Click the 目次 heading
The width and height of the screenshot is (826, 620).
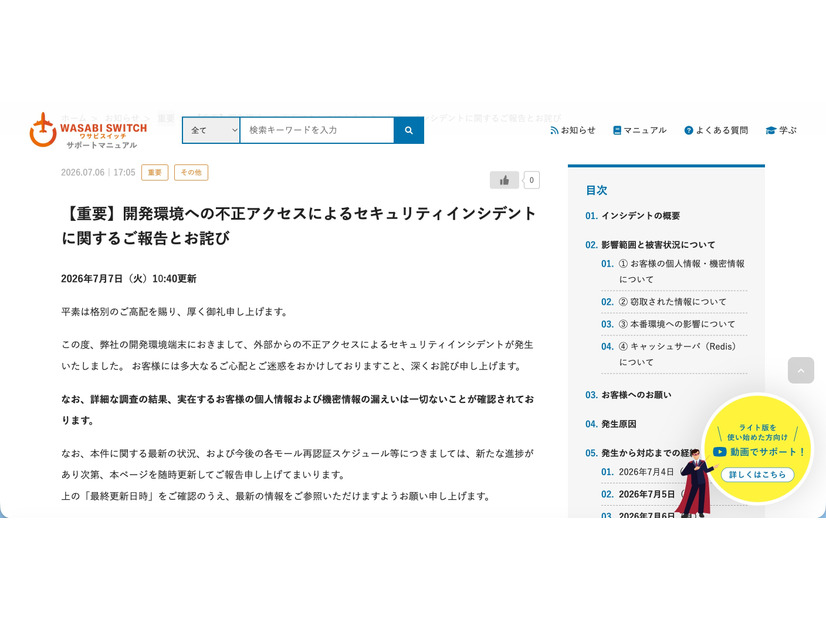[596, 190]
